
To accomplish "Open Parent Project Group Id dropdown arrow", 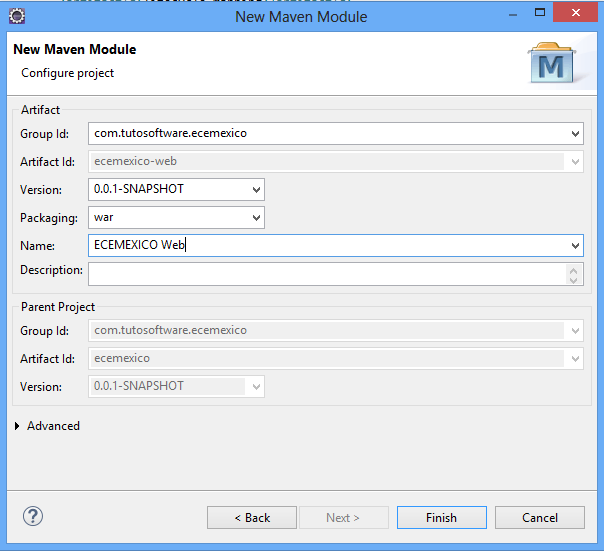I will pos(575,331).
